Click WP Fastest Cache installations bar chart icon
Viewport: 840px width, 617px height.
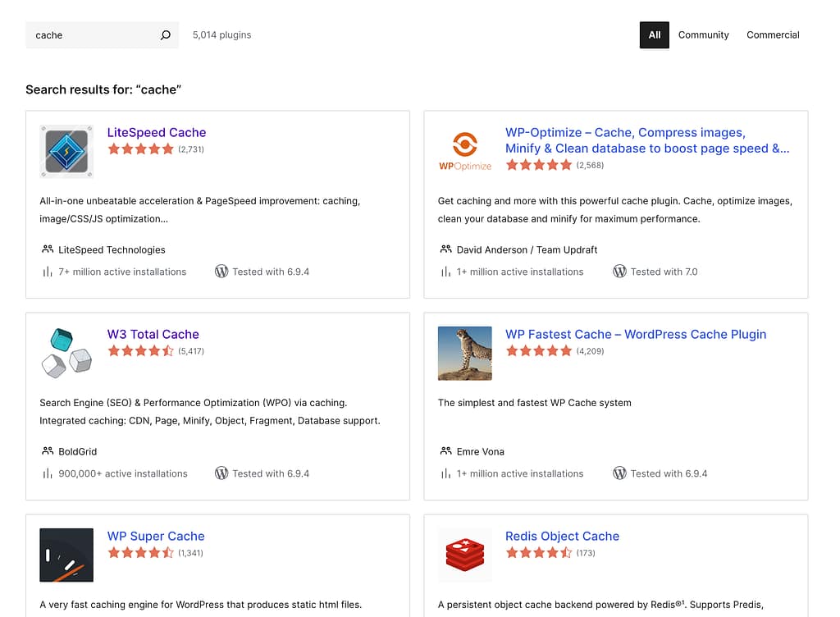click(445, 473)
